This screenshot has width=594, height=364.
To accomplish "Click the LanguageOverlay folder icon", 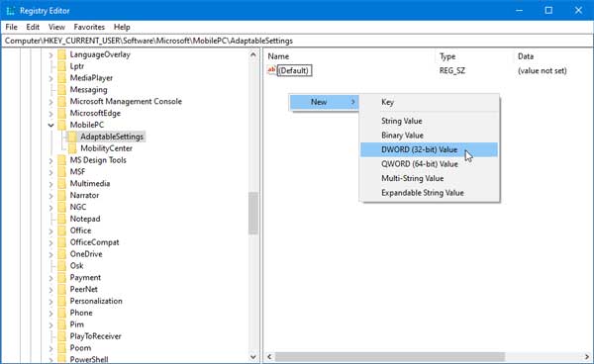I will [61, 54].
